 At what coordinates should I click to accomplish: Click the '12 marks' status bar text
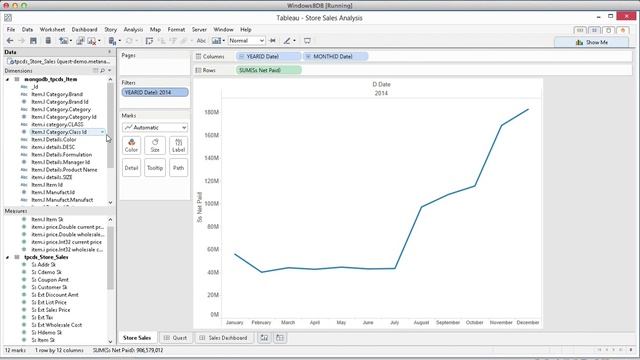click(15, 350)
